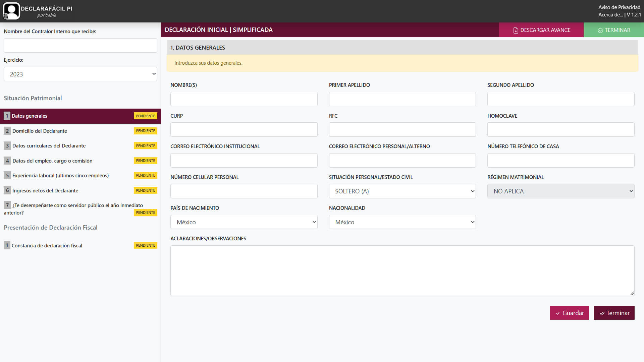
Task: Open the Acerca de... link
Action: click(610, 15)
